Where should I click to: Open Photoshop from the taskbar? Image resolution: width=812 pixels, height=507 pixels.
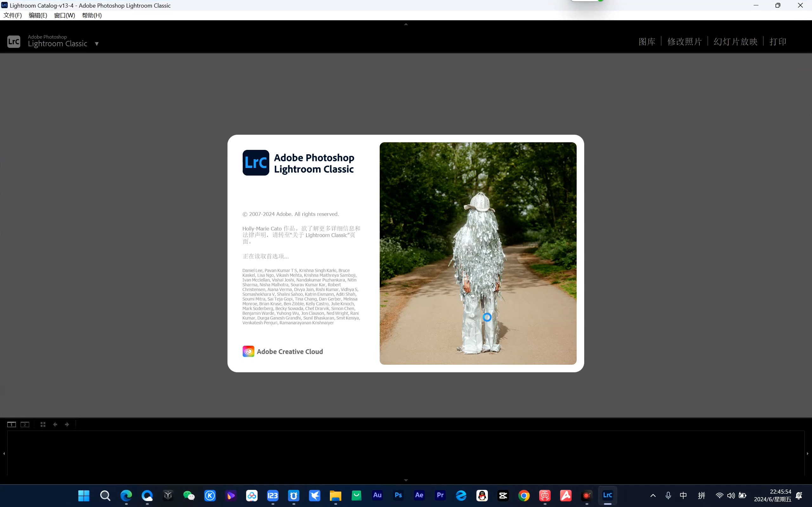point(398,495)
